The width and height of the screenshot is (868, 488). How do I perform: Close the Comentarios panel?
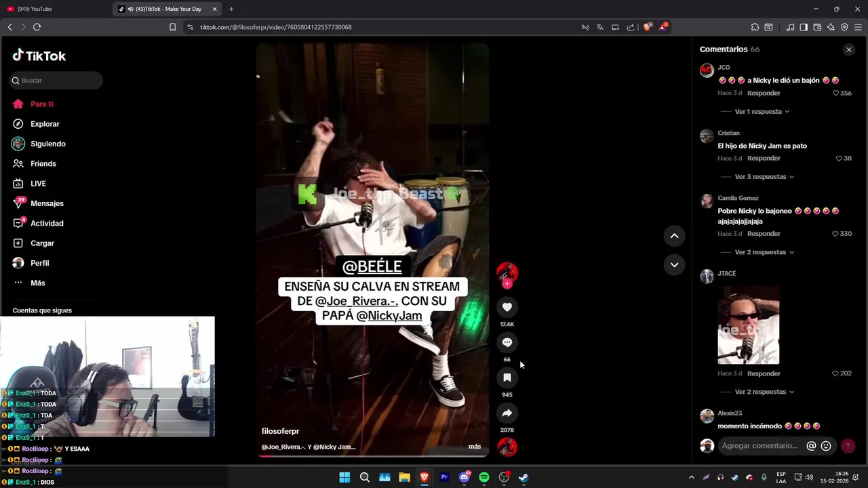(x=849, y=49)
